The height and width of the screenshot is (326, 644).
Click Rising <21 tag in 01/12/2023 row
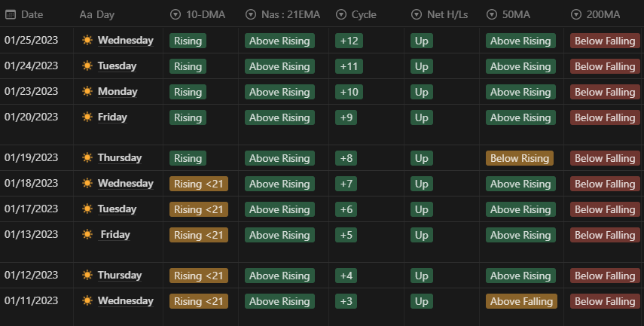coord(199,276)
